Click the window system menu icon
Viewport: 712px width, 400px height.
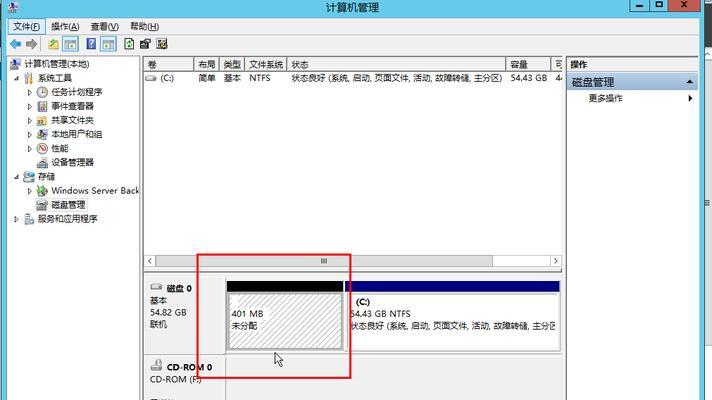13,7
